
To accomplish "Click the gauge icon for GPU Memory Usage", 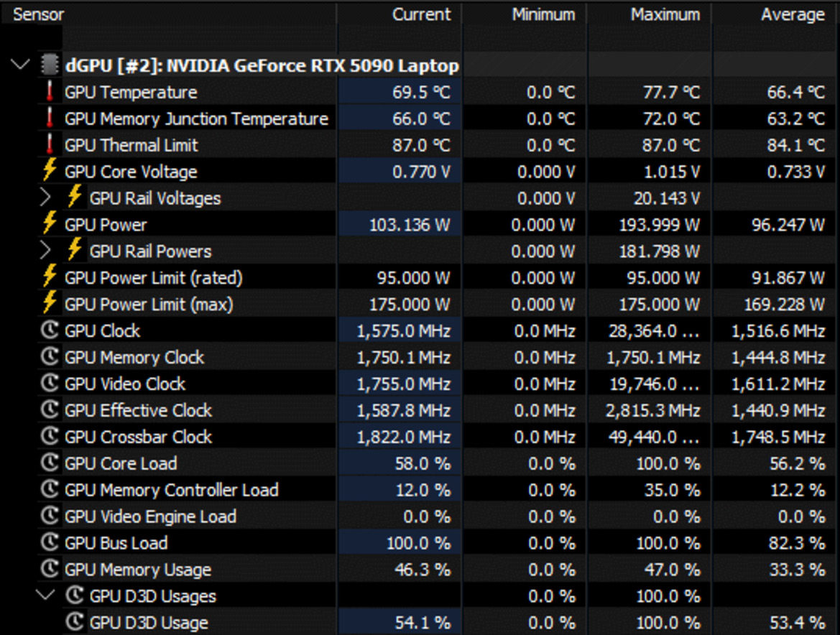I will [x=50, y=568].
